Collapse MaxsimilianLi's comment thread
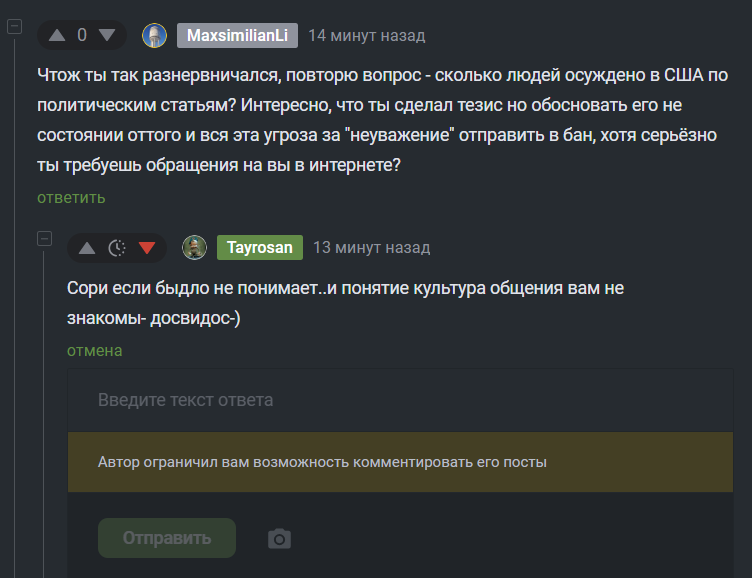The image size is (752, 578). point(14,26)
